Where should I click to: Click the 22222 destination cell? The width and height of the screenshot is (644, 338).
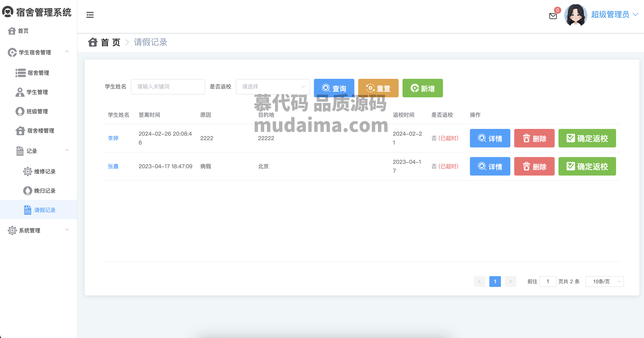coord(266,138)
